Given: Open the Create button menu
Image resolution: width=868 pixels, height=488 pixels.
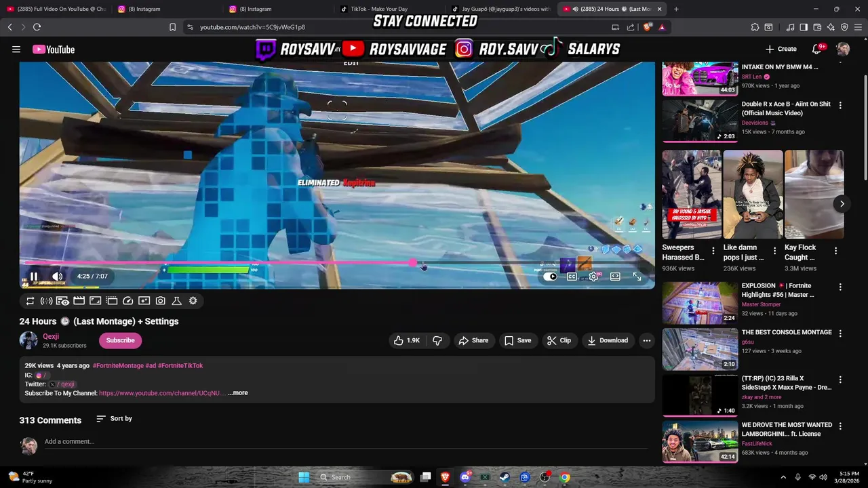Looking at the screenshot, I should click(x=781, y=49).
